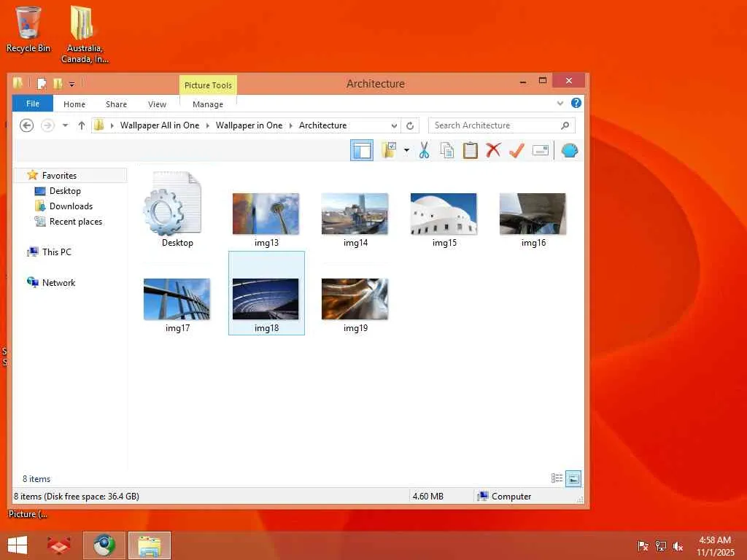Screen dimensions: 747x560
Task: Open Chrome-style browser on taskbar
Action: 104,545
